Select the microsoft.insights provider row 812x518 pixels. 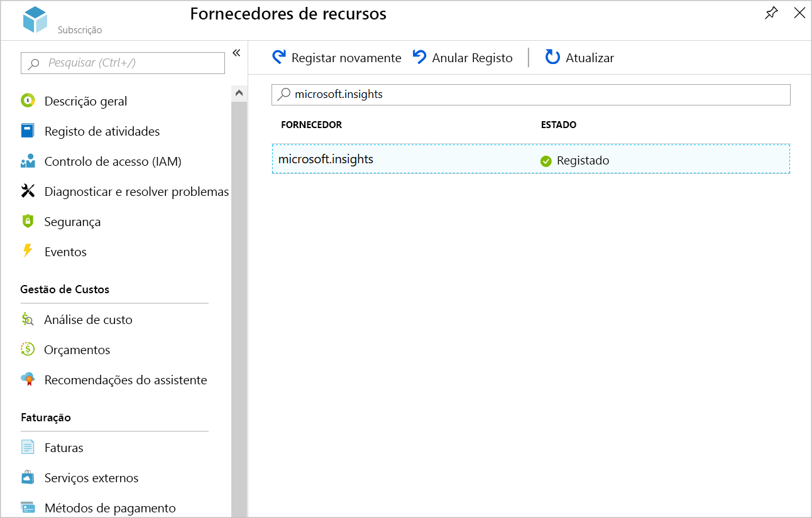[x=531, y=159]
